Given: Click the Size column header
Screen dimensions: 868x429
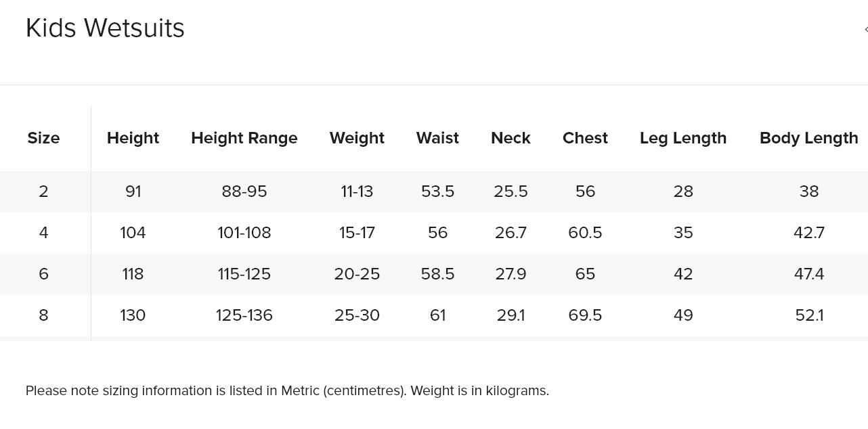Looking at the screenshot, I should coord(43,138).
